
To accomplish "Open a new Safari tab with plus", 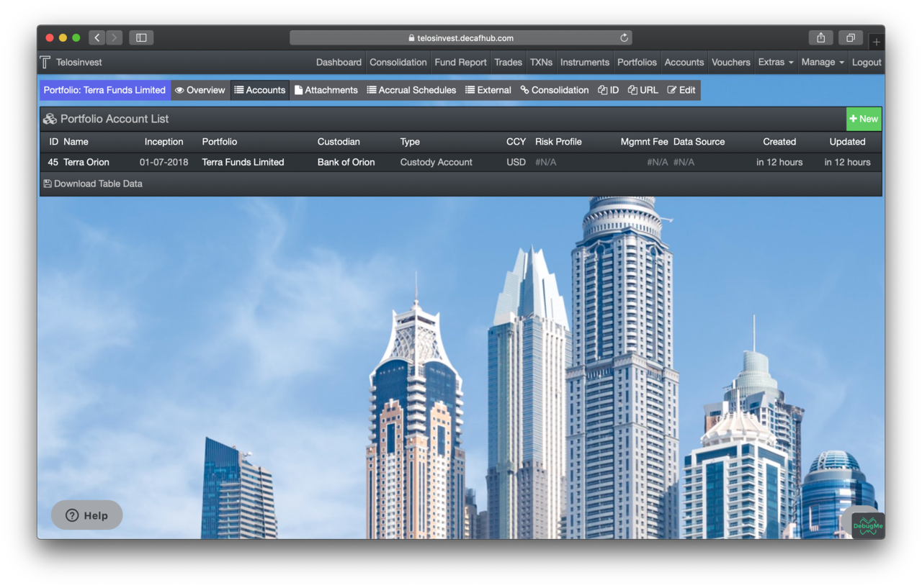I will 876,42.
